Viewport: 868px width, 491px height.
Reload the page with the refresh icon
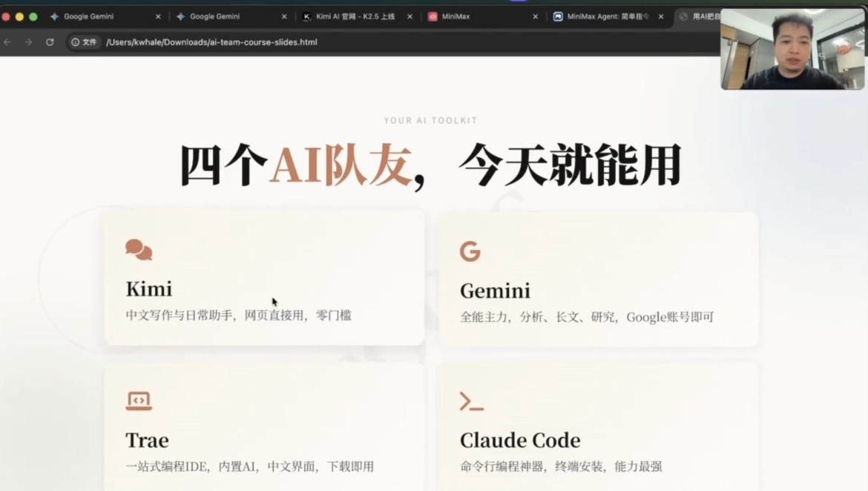[x=50, y=42]
